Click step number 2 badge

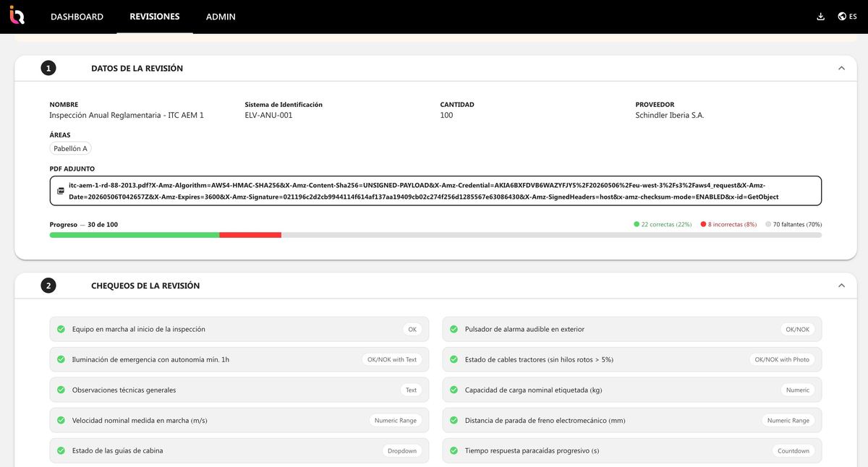pyautogui.click(x=48, y=286)
